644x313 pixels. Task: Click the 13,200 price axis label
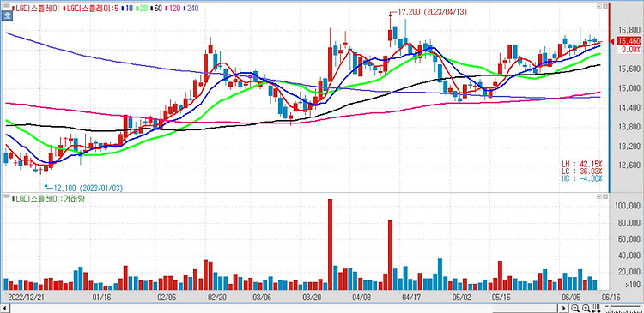pyautogui.click(x=629, y=147)
